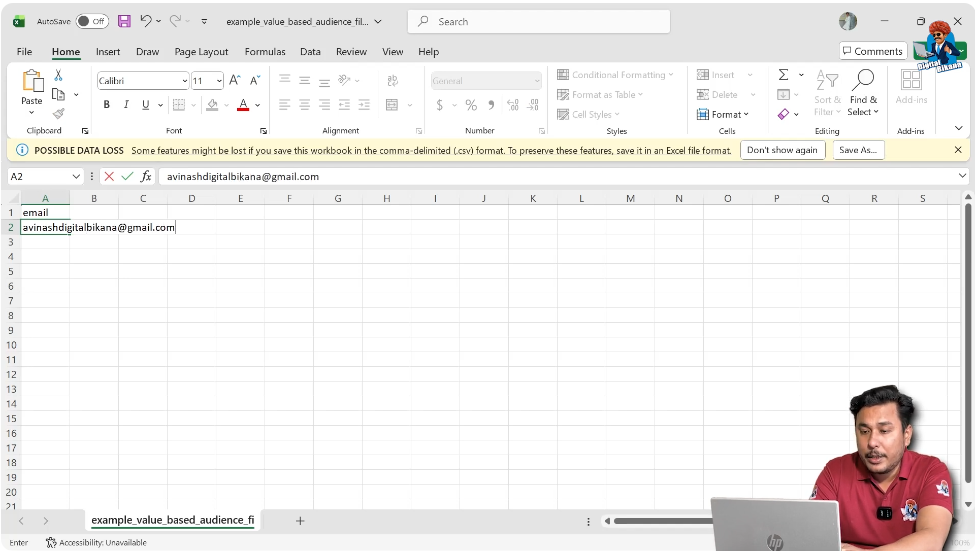Switch to the Draw tab

click(147, 52)
